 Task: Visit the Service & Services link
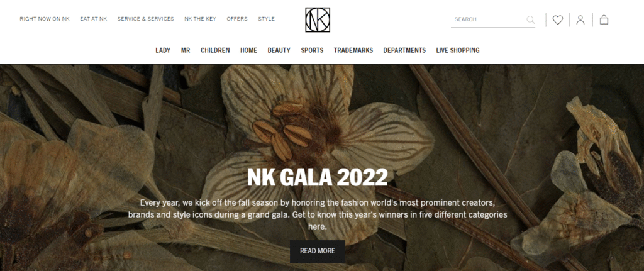[x=145, y=19]
